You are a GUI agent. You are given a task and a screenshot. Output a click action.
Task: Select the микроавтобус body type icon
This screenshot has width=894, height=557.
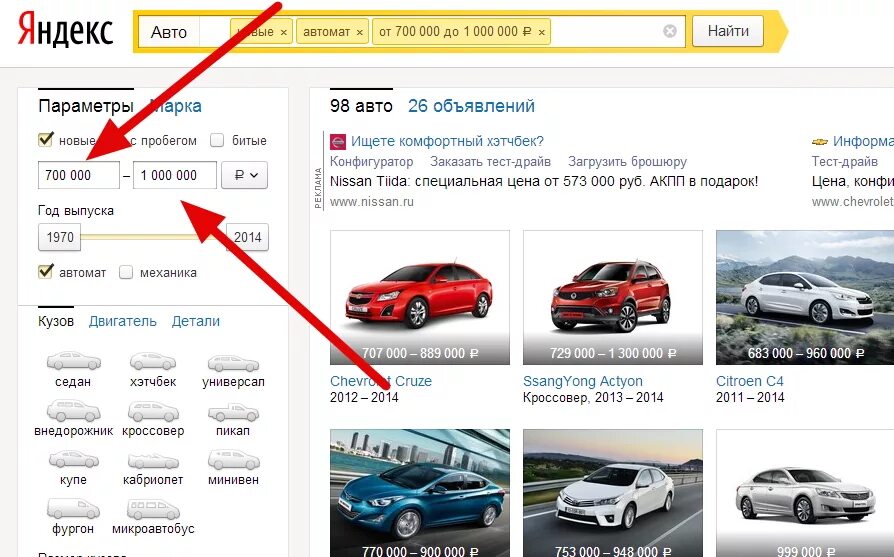[x=153, y=509]
